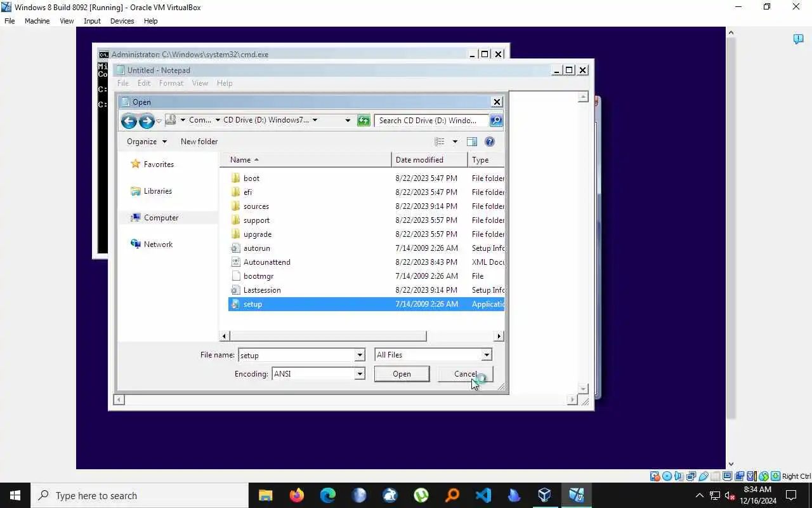812x508 pixels.
Task: Show hidden system tray icons
Action: pyautogui.click(x=700, y=495)
